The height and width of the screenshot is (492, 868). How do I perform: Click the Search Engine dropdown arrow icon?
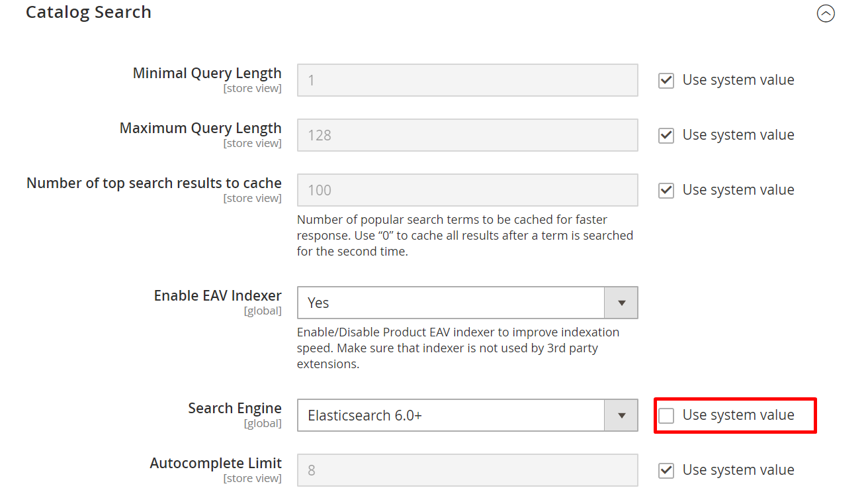tap(621, 415)
